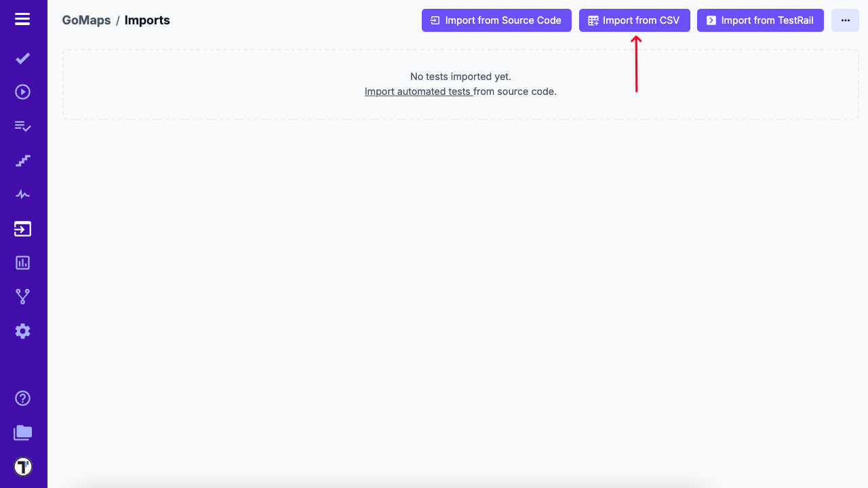Select the Tests checkmark icon in sidebar
Viewport: 868px width, 488px height.
[x=22, y=58]
